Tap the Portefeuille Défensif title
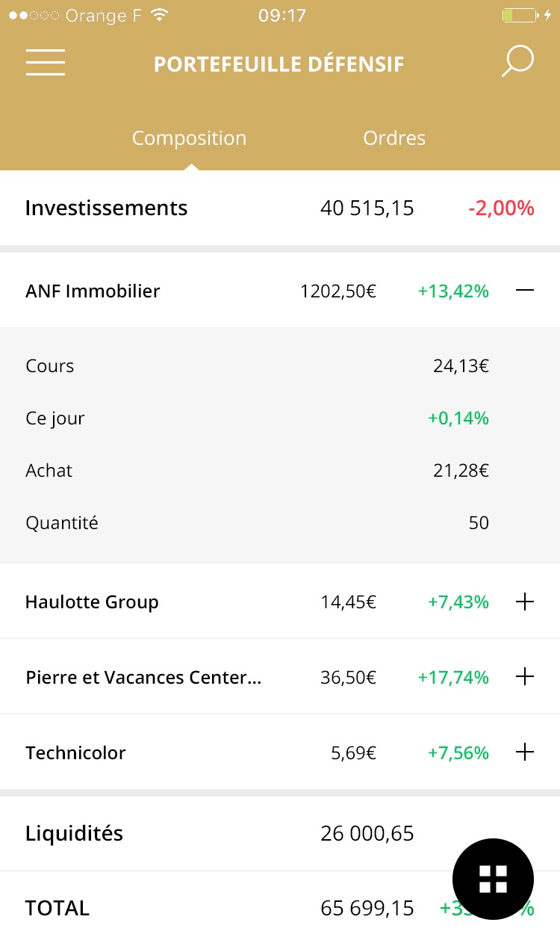Viewport: 560px width, 946px height. (x=279, y=64)
